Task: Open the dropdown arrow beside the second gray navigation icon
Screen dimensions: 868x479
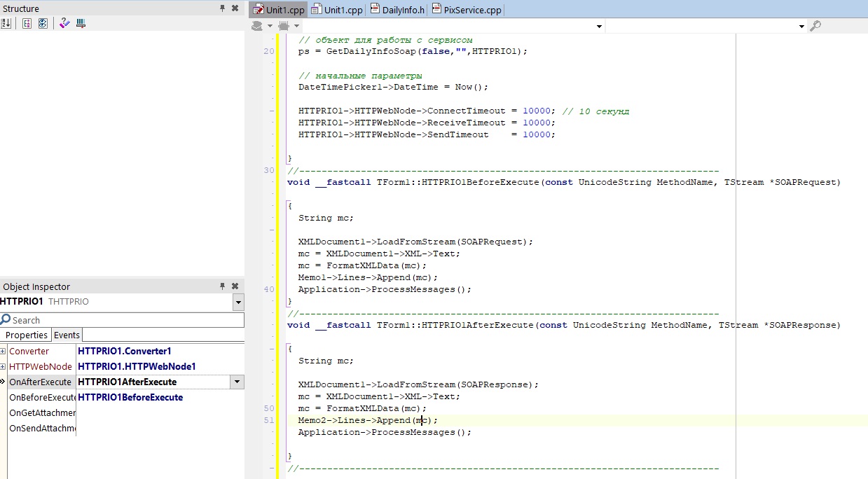Action: [x=296, y=26]
